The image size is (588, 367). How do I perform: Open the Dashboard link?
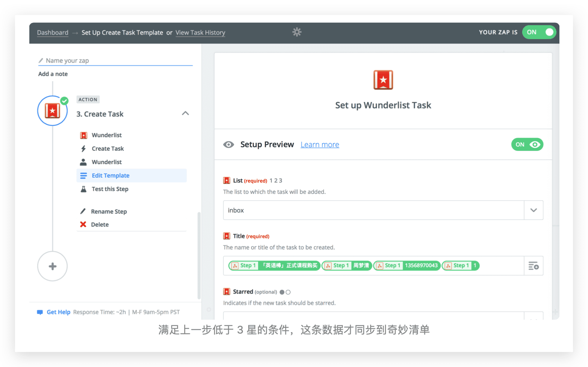pyautogui.click(x=53, y=33)
